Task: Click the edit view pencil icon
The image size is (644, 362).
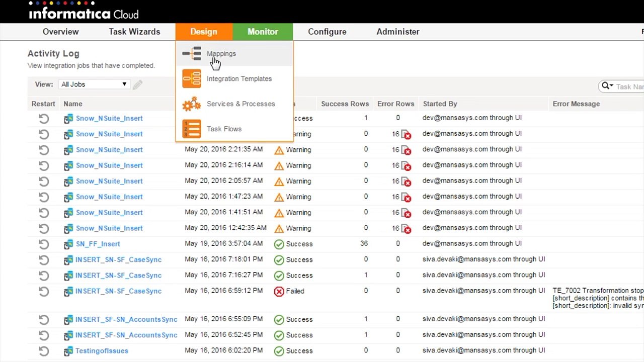Action: [x=137, y=84]
